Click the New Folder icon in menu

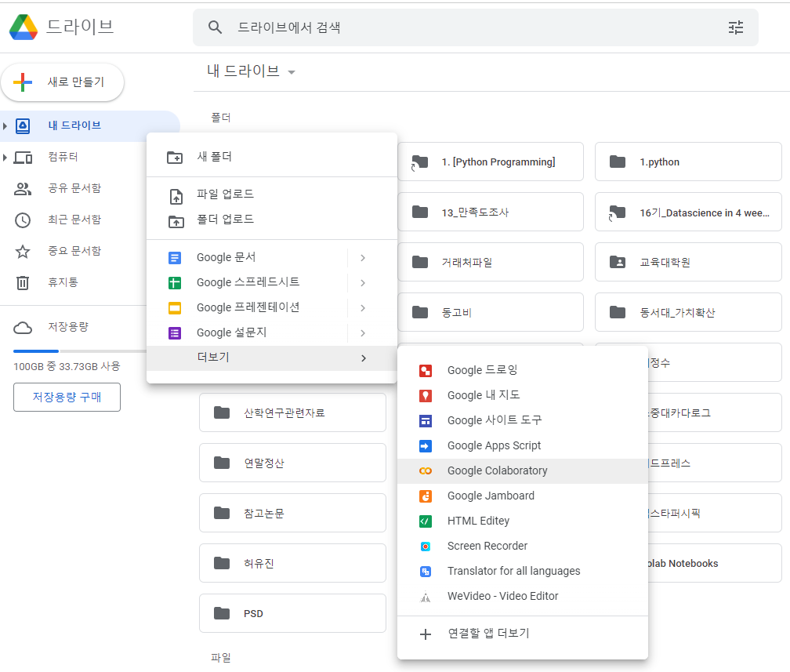175,158
